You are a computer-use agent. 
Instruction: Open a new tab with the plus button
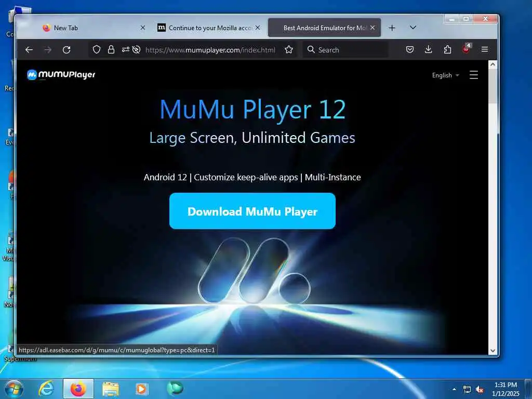(x=392, y=28)
